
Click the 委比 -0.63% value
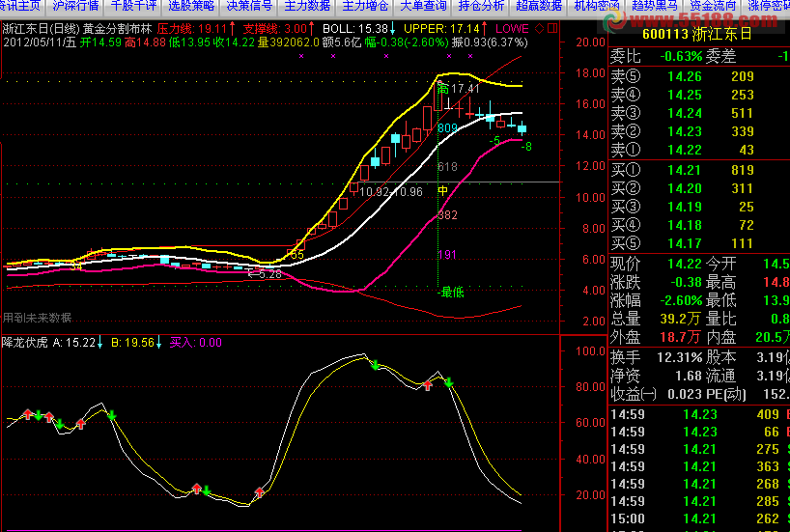681,56
